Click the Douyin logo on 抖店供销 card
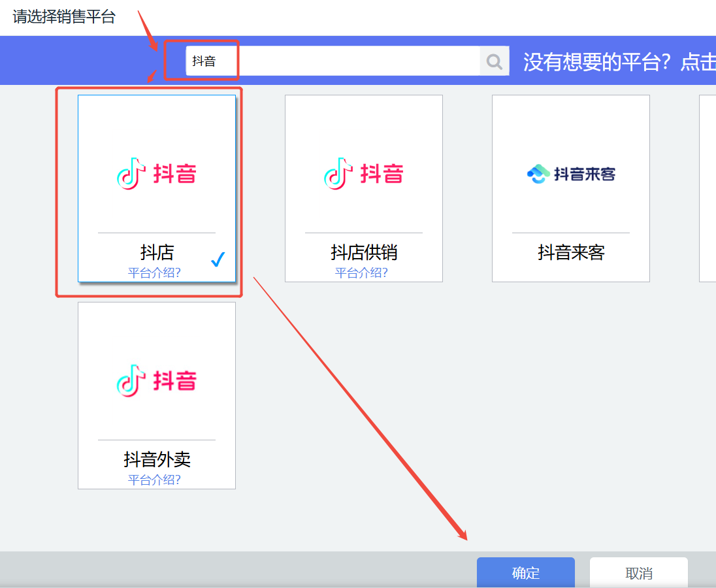The image size is (716, 588). pos(363,174)
